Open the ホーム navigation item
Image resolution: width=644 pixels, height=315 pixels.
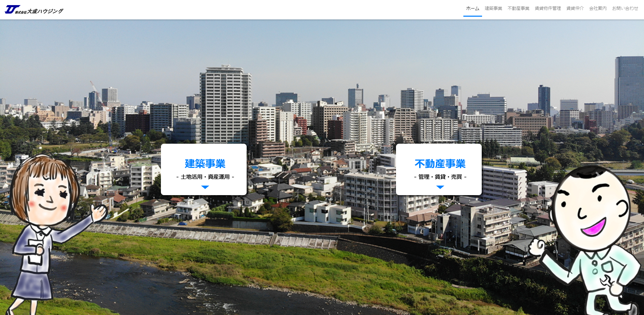(472, 8)
